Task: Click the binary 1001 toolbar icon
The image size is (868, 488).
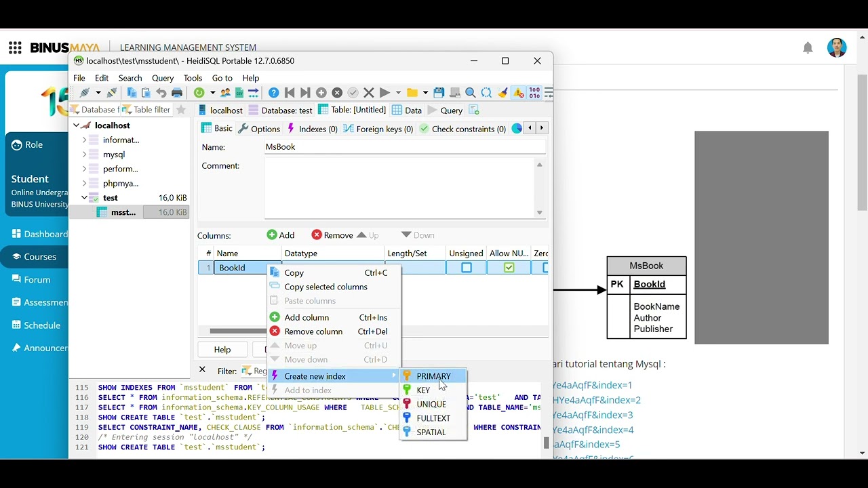Action: [534, 93]
